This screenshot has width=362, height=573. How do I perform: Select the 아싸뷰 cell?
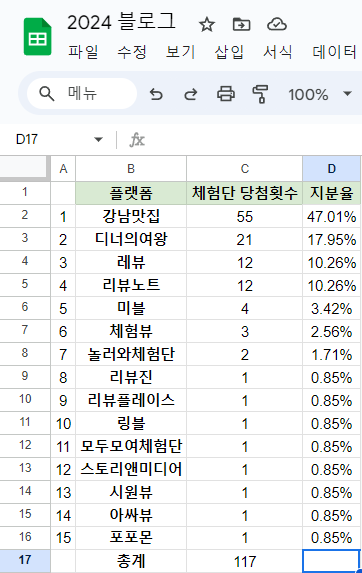(131, 515)
